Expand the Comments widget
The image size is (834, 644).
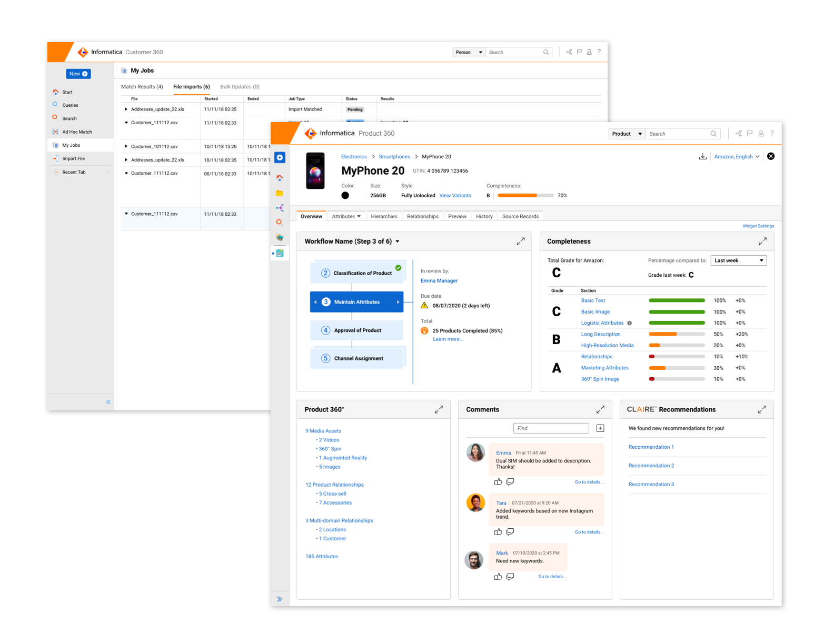pyautogui.click(x=600, y=409)
